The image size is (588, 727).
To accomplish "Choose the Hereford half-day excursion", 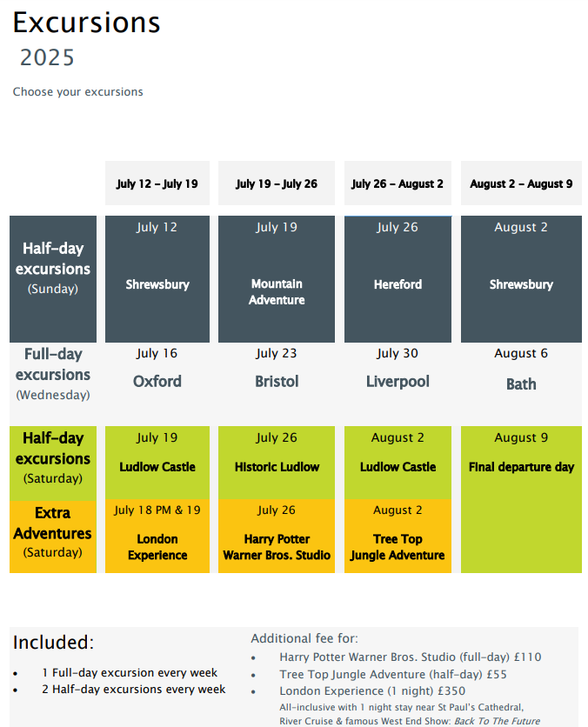I will point(398,279).
